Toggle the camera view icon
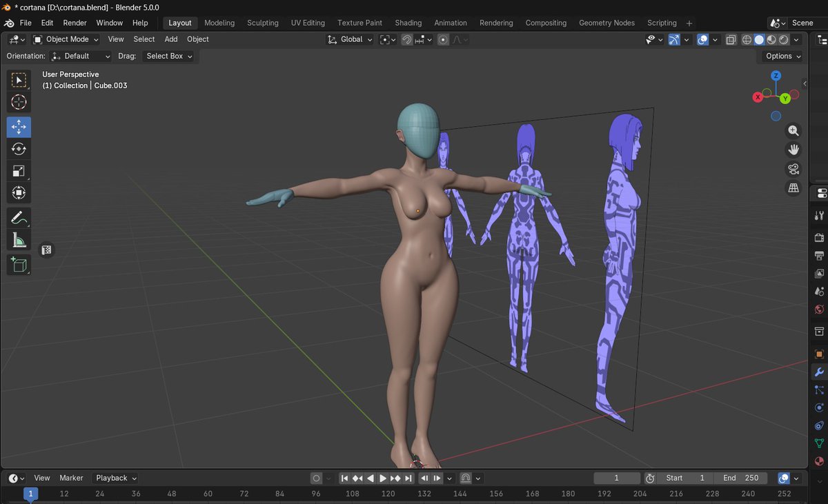Viewport: 828px width, 504px height. click(x=793, y=169)
